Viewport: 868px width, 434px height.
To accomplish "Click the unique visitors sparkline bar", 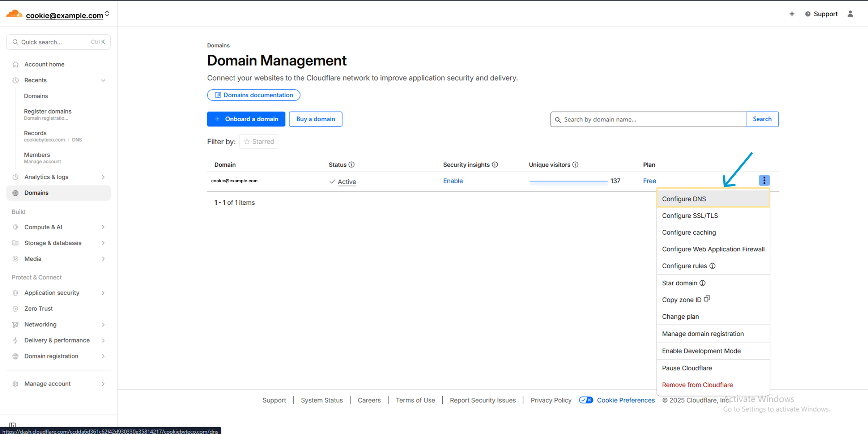I will pyautogui.click(x=568, y=181).
